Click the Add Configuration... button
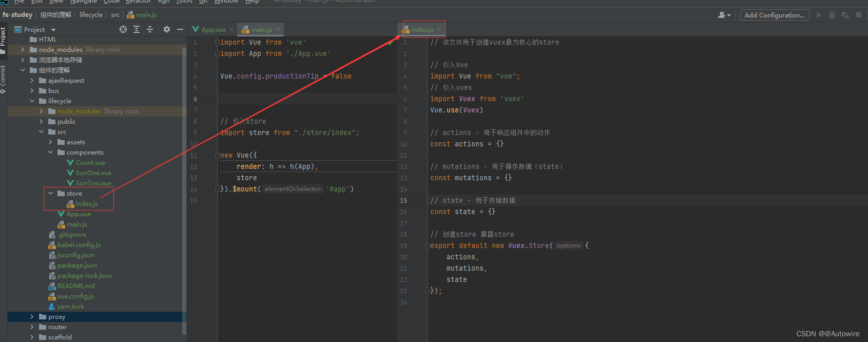 click(775, 15)
